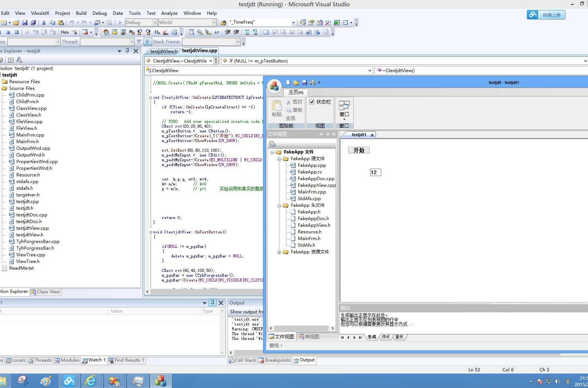
Task: Close the testjdt1 document tab
Action: [372, 135]
